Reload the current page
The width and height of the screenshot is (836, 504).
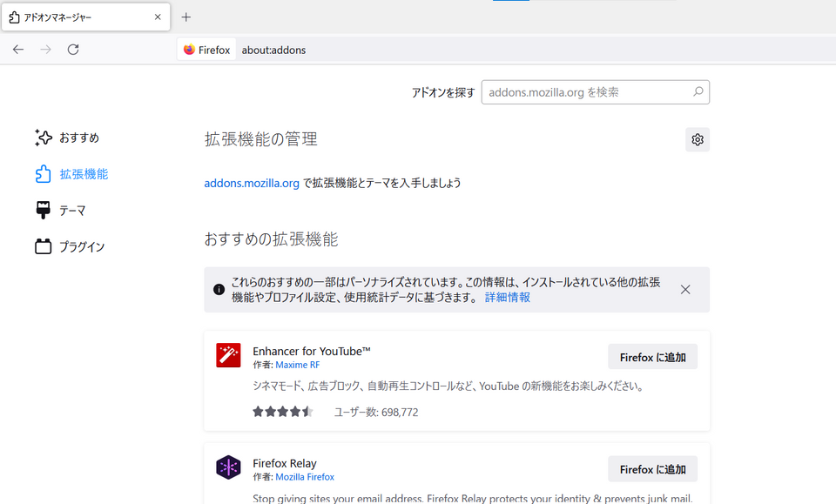click(x=73, y=50)
